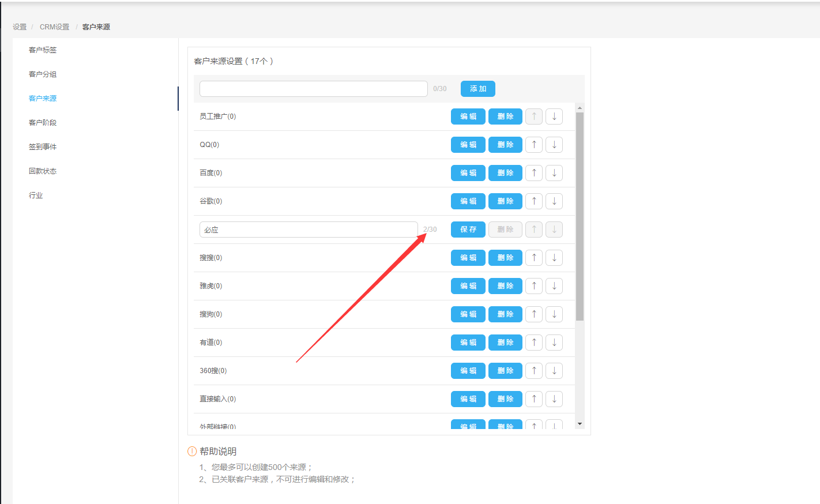Click down arrow for 有道 row

(554, 343)
